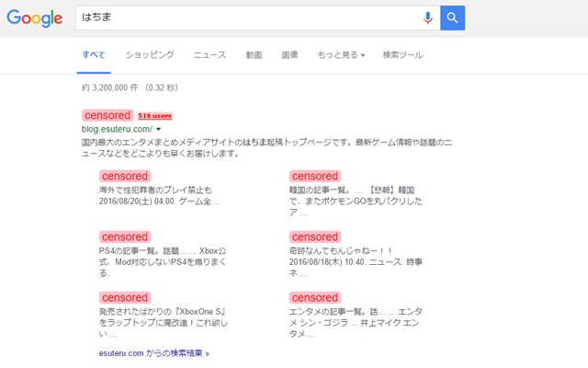This screenshot has height=368, width=588.
Task: Open the 動画 tab
Action: [254, 55]
